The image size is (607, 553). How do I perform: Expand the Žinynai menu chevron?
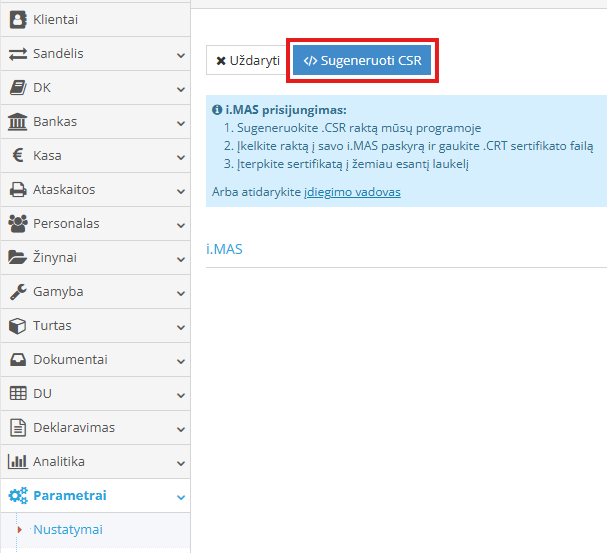[180, 258]
